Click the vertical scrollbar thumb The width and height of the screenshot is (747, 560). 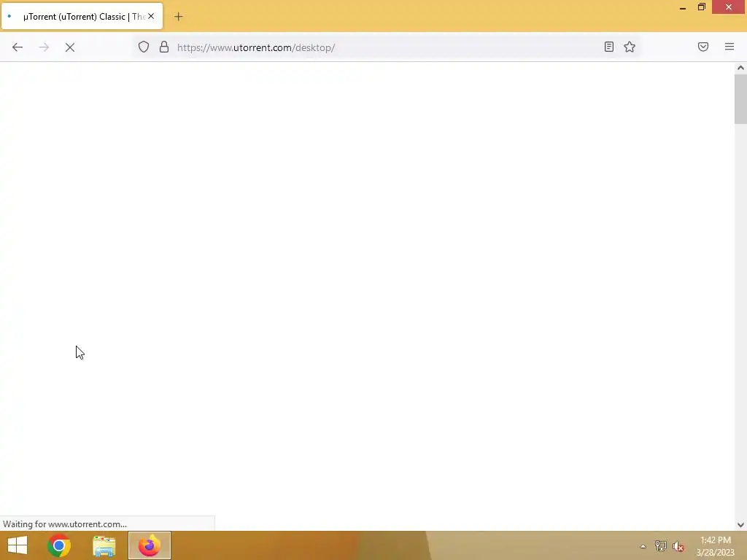(740, 99)
